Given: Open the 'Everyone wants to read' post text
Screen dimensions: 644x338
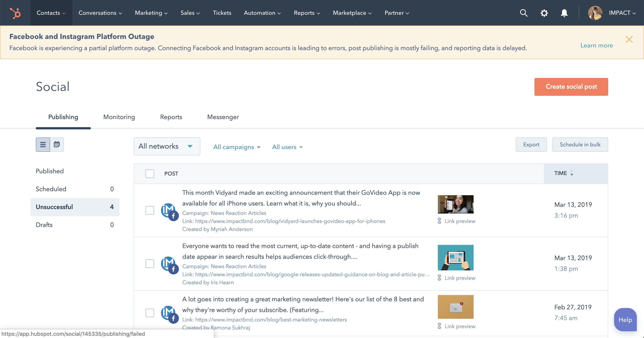Looking at the screenshot, I should pos(300,251).
